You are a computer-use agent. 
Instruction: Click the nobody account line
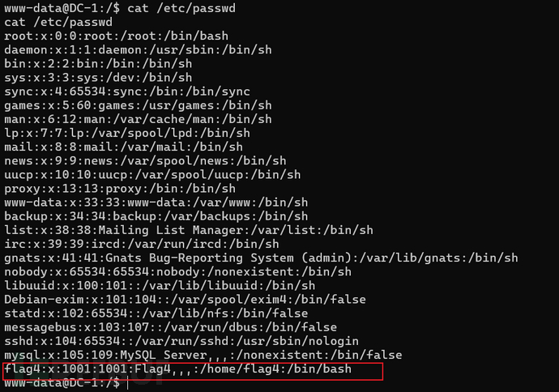(x=177, y=272)
